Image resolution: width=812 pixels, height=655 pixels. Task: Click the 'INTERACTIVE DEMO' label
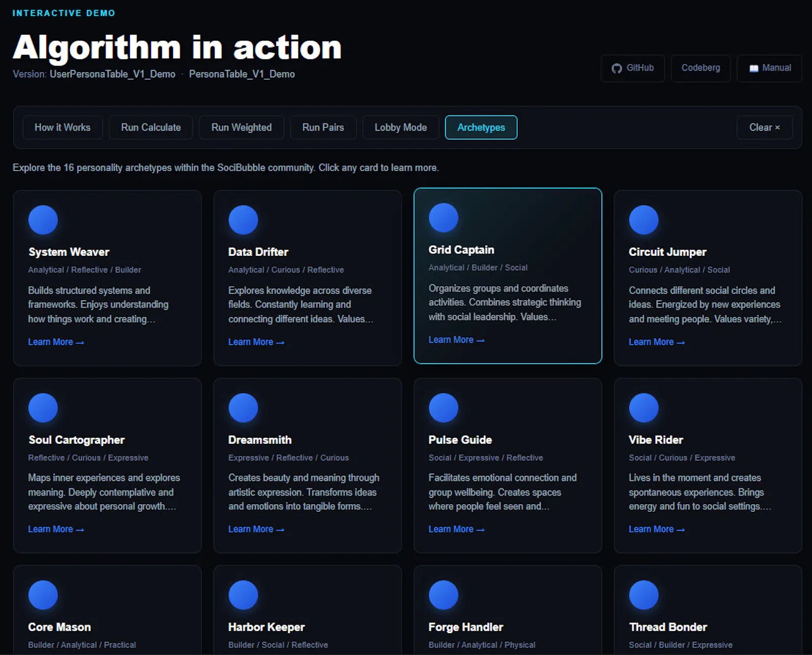tap(64, 13)
